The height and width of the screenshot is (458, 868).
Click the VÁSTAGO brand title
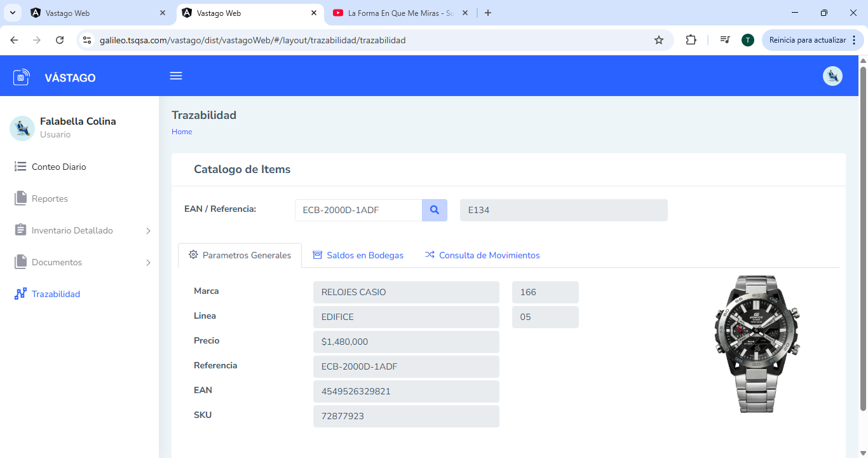click(70, 78)
